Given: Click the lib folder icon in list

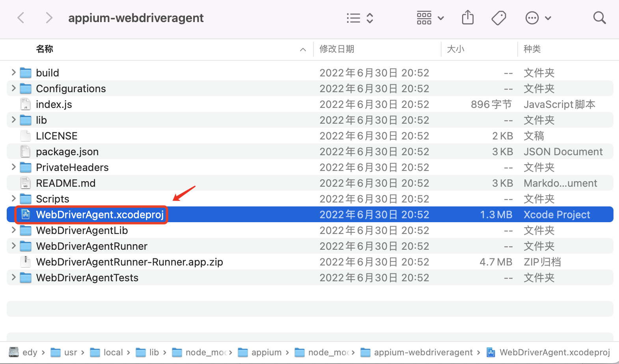Looking at the screenshot, I should [x=26, y=120].
